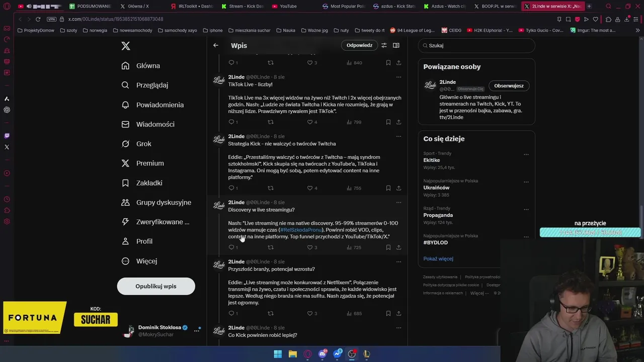
Task: Open more options on Discovery post
Action: pyautogui.click(x=398, y=202)
